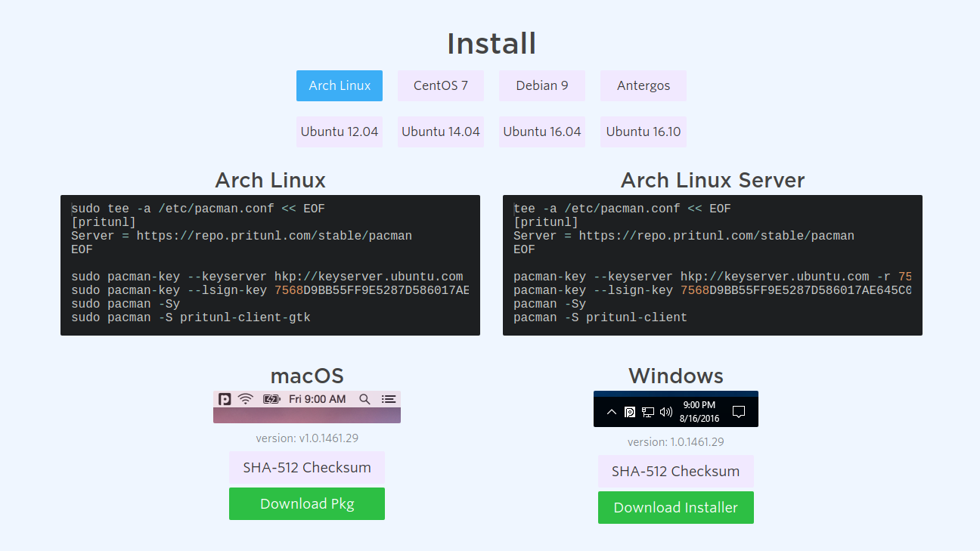This screenshot has height=551, width=980.
Task: Click 'pacman -S pritunl-client' line in Server box
Action: coord(600,317)
